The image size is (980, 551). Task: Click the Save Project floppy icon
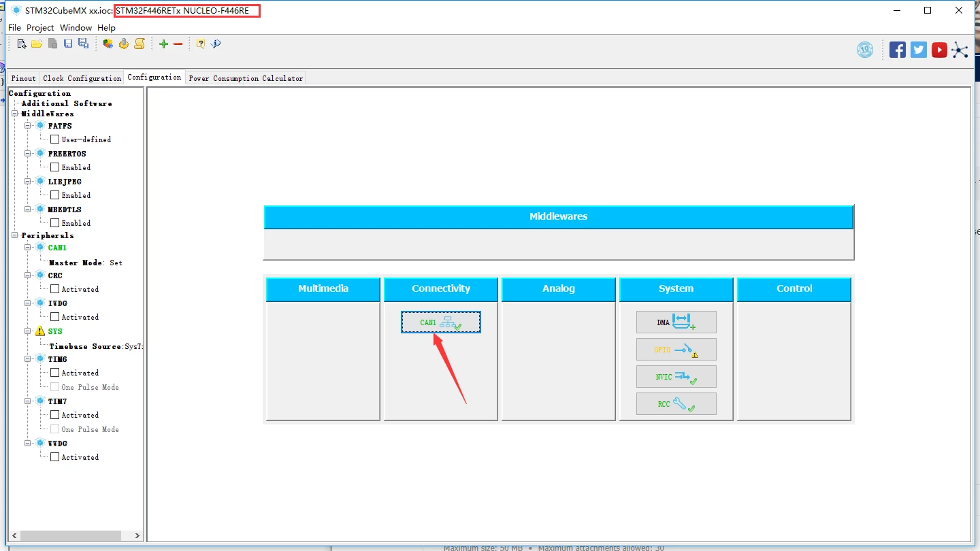point(68,44)
